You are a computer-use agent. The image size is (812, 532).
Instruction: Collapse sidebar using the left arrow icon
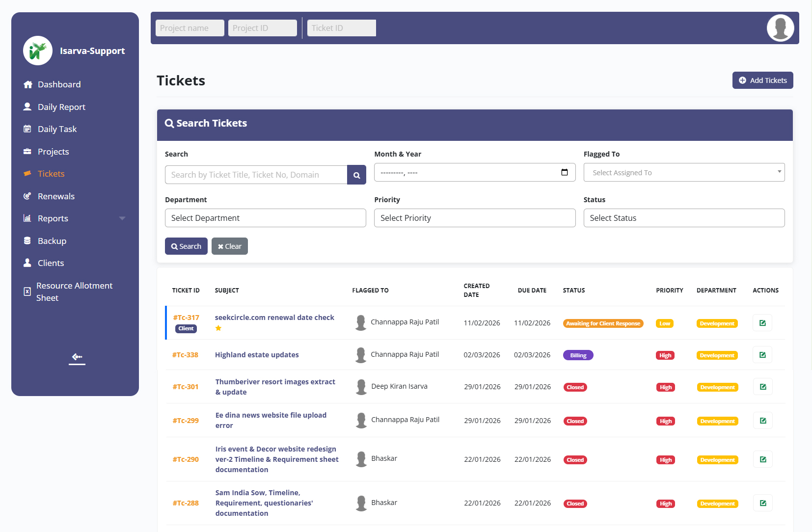click(77, 357)
